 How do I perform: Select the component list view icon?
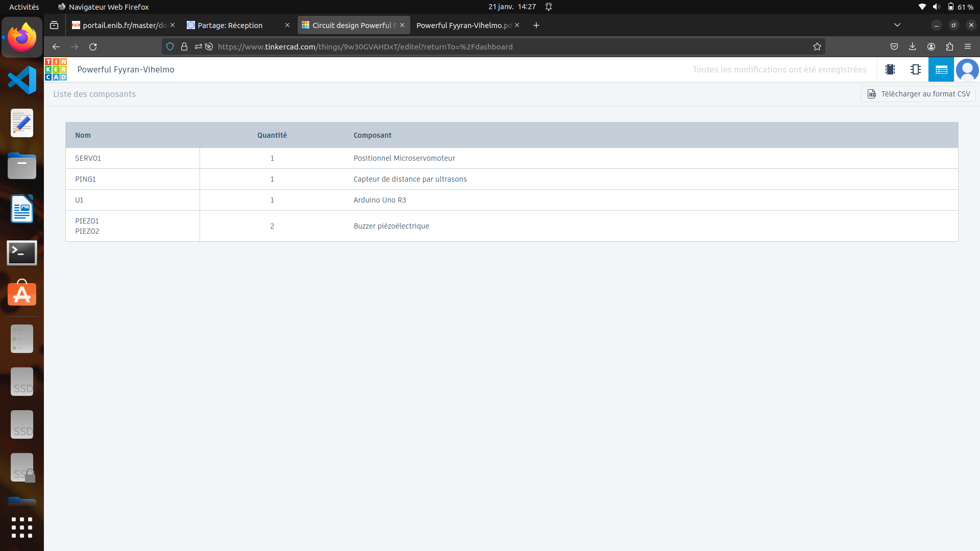941,69
